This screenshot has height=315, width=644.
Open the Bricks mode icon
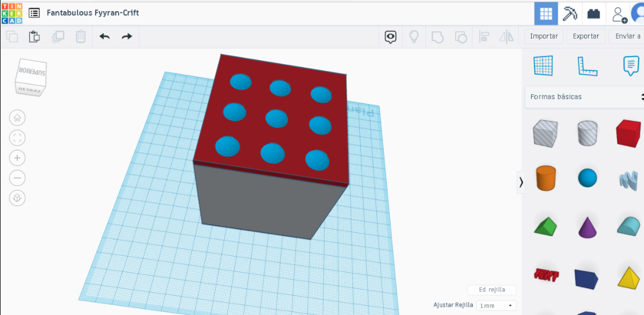594,13
